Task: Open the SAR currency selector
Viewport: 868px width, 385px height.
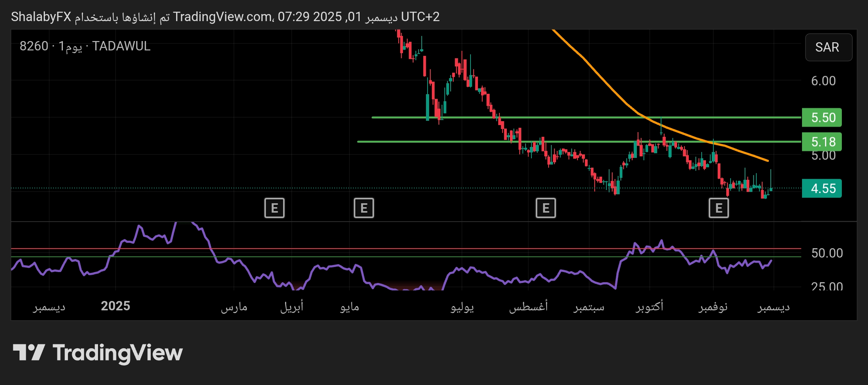Action: click(x=828, y=47)
